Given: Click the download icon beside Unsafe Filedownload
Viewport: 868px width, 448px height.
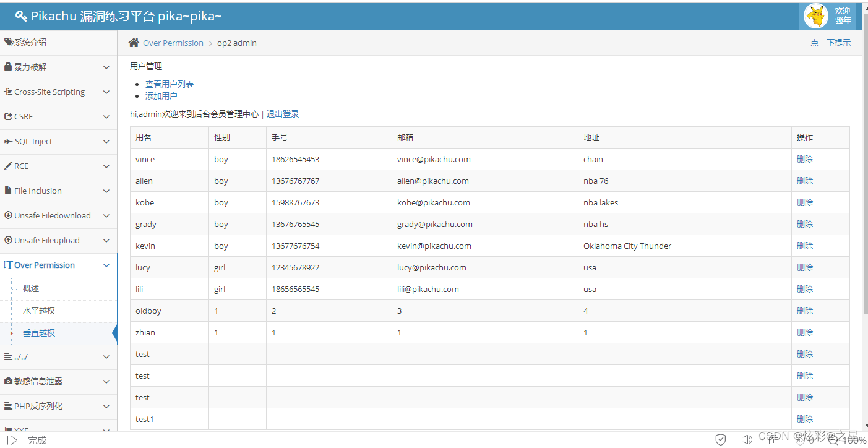Looking at the screenshot, I should 9,215.
